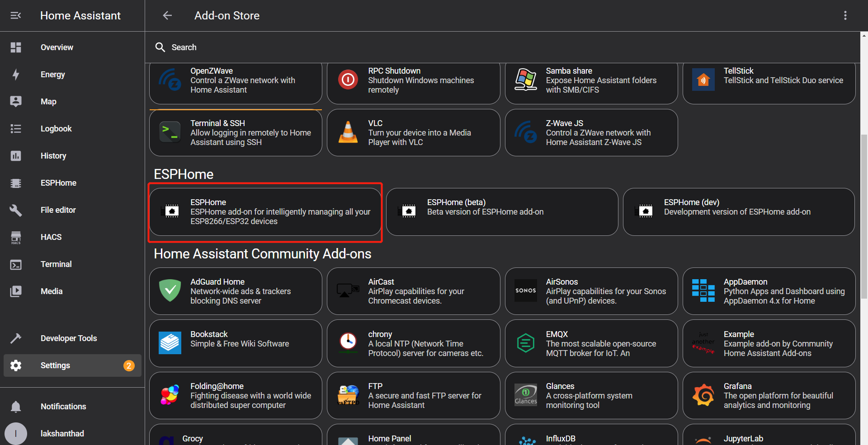Click the page vertical scrollbar thumb

[x=864, y=217]
